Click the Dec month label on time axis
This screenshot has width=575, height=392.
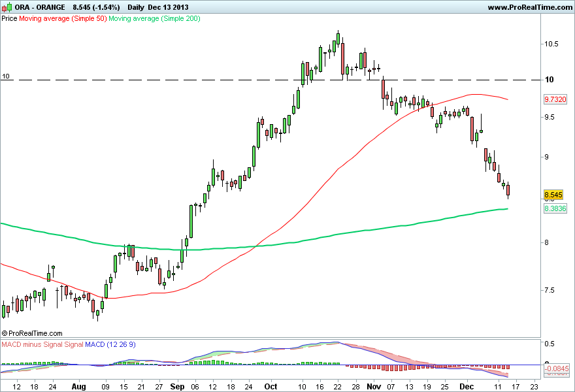[x=467, y=387]
